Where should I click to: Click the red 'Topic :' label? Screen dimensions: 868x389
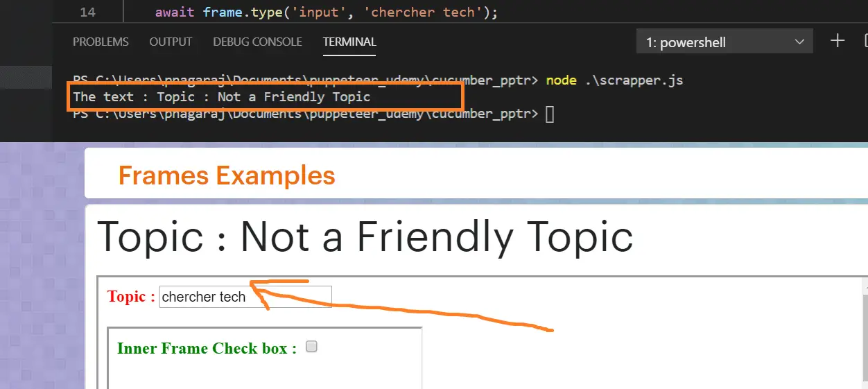[131, 297]
